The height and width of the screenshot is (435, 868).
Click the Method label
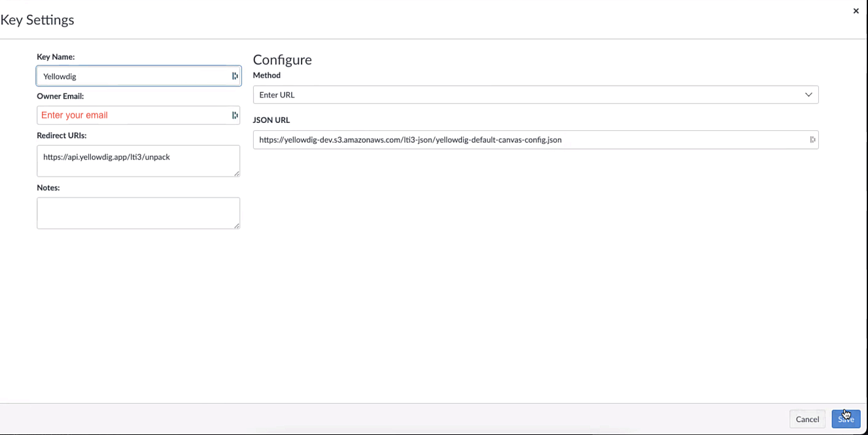coord(267,75)
